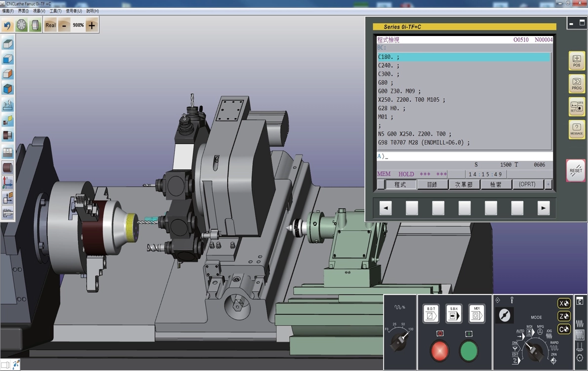588x371 pixels.
Task: Click the jog feed waveform icon on right strip
Action: 580,323
